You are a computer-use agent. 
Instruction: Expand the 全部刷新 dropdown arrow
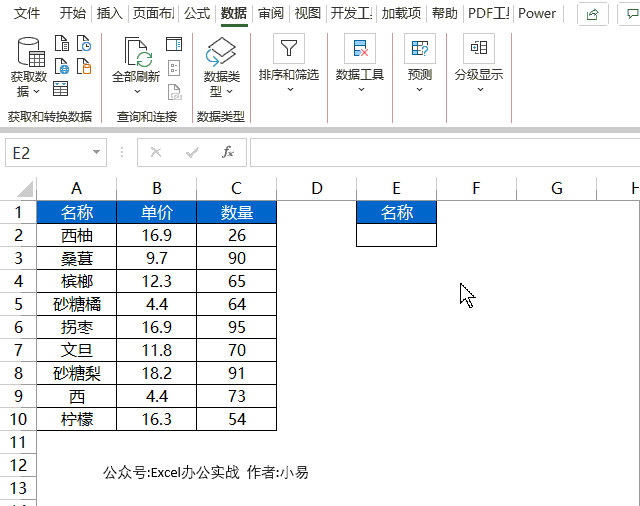138,91
